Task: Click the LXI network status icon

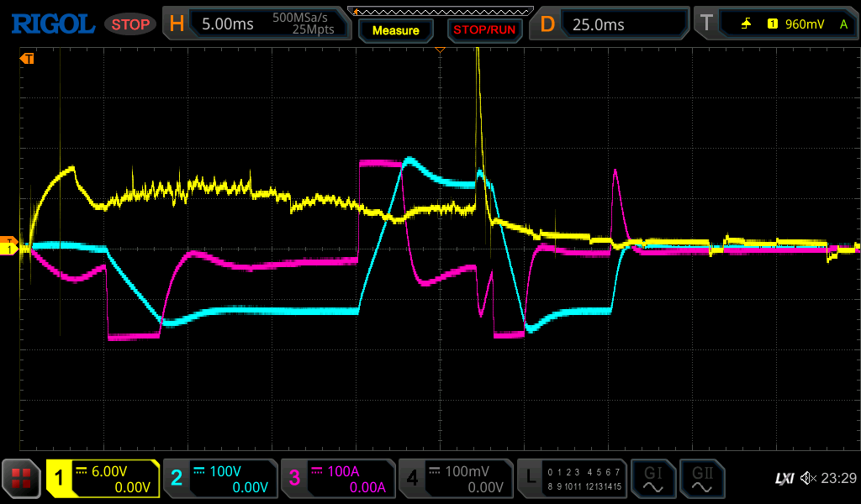Action: (784, 479)
